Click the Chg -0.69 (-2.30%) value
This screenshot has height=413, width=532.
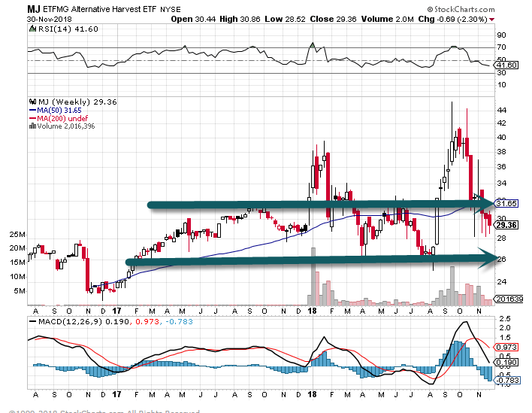452,19
